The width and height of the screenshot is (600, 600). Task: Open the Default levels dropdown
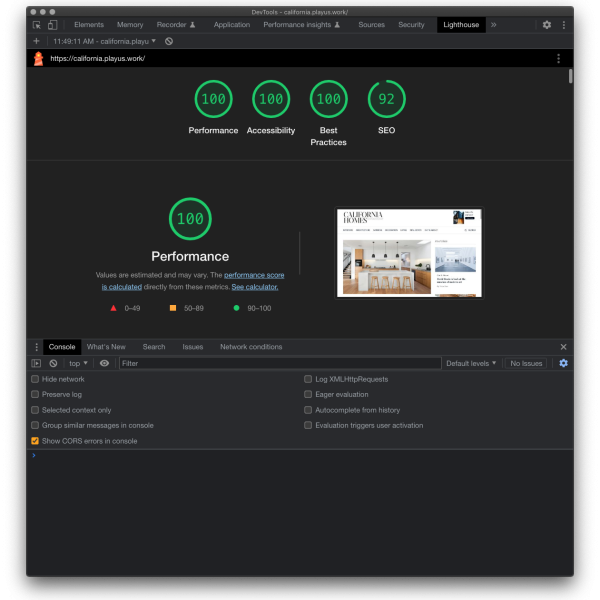click(471, 363)
